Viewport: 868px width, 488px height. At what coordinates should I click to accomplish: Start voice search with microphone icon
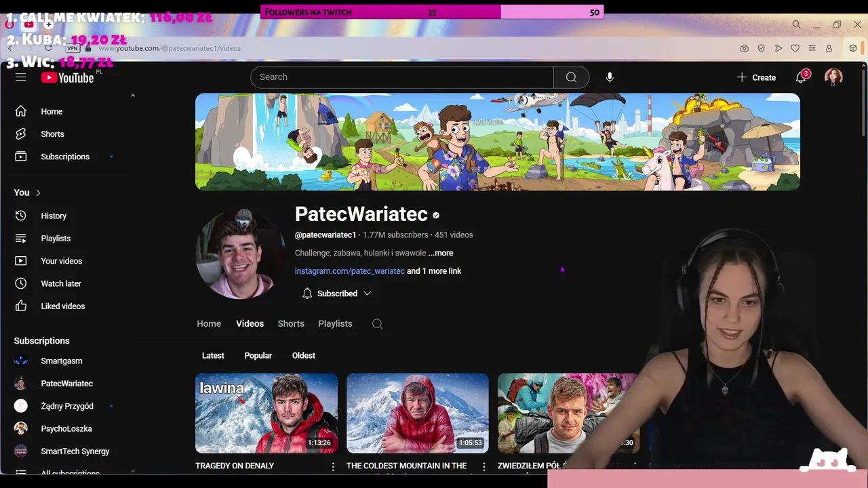pyautogui.click(x=610, y=77)
